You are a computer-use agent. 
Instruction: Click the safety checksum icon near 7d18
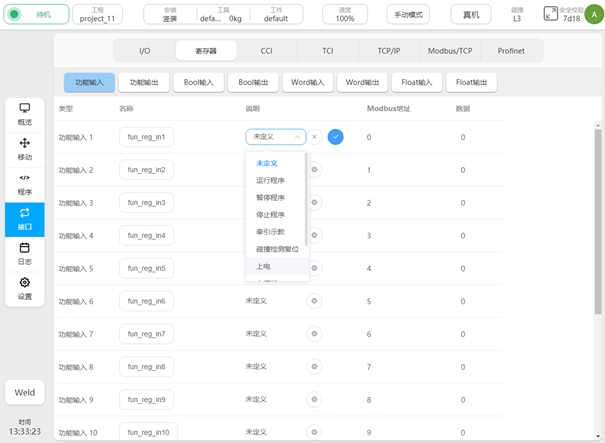551,14
